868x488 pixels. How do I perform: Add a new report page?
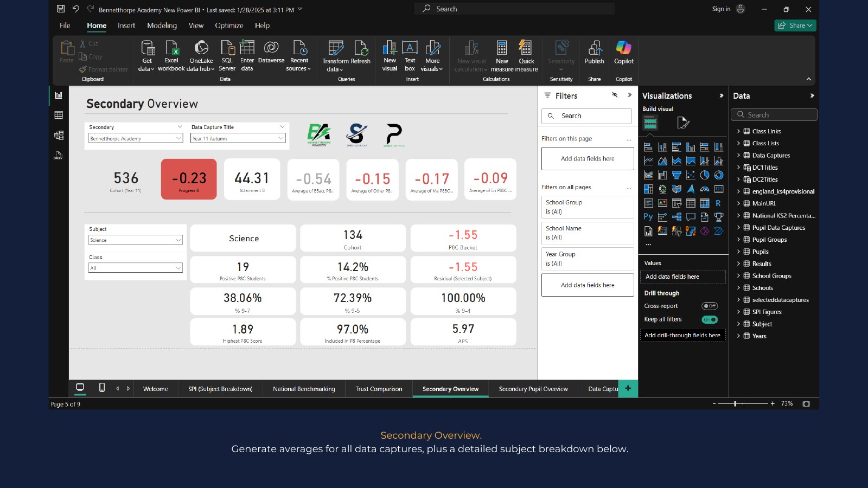click(x=628, y=388)
